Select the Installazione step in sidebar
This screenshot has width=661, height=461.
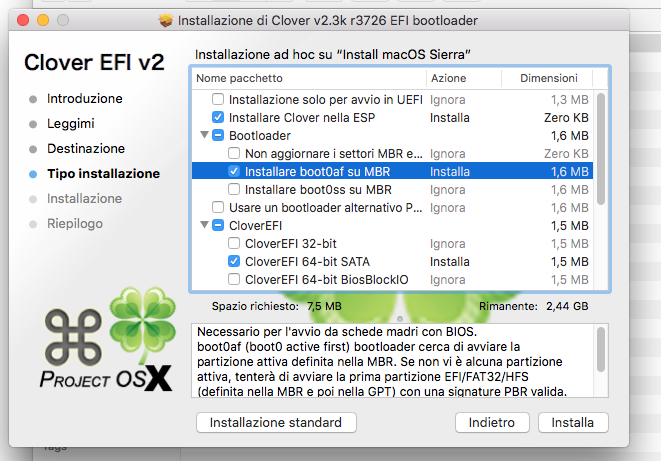click(x=84, y=198)
